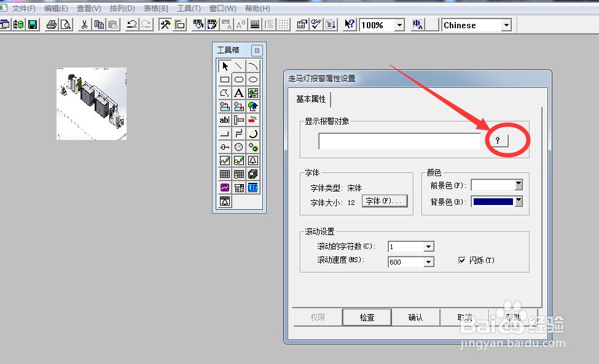Select the ellipse tool
Viewport: 599px width, 364px height.
[x=253, y=80]
